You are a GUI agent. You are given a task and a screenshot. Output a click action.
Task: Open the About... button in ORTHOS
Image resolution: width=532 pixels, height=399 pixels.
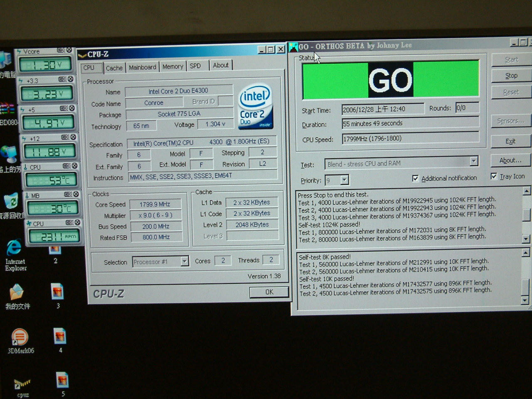(x=511, y=160)
